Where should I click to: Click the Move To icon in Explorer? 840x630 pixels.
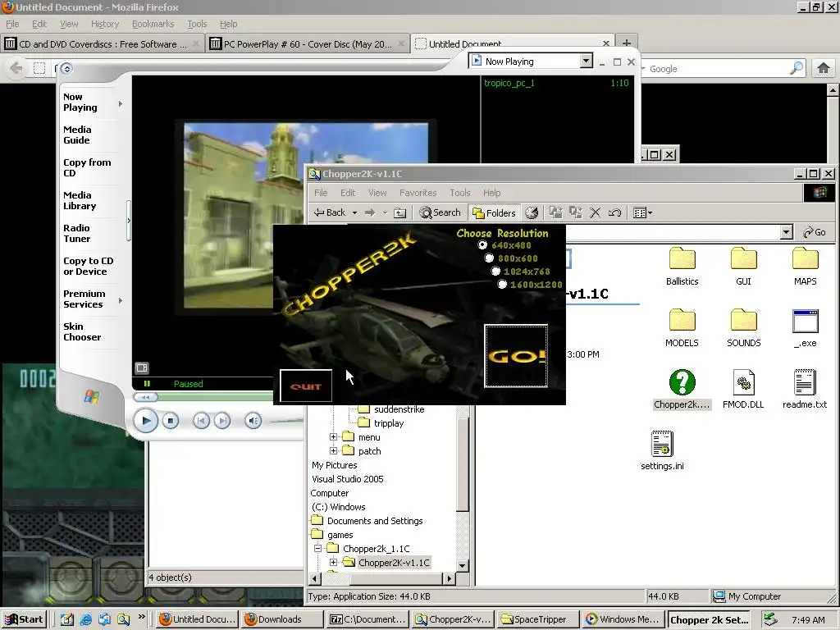click(x=556, y=212)
